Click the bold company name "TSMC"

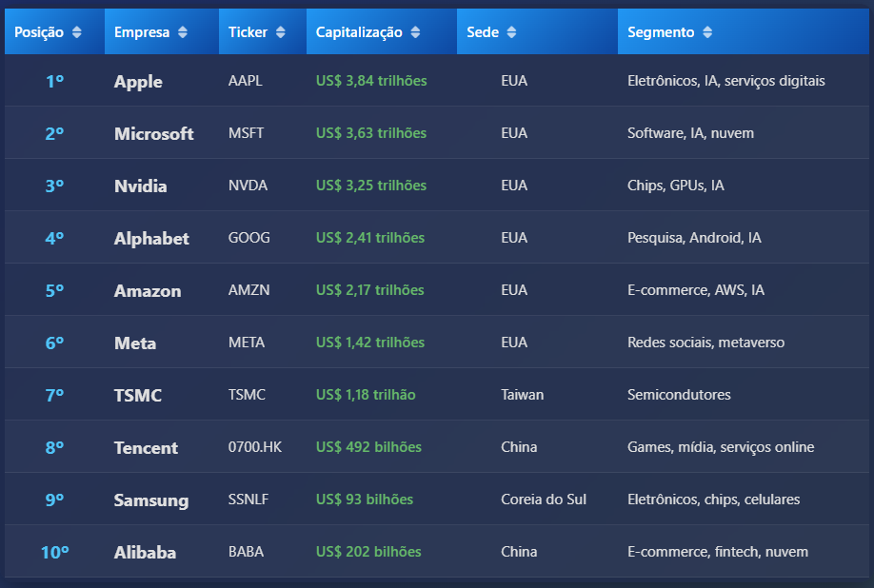pos(138,396)
